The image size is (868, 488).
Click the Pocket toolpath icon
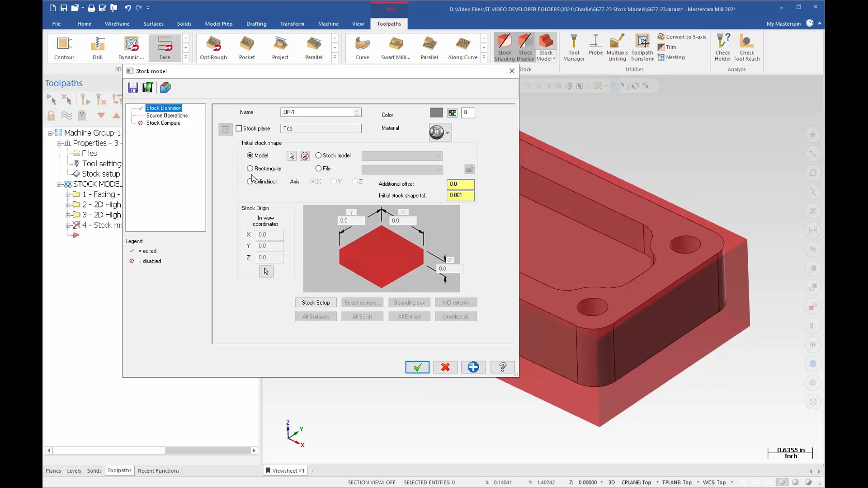[x=246, y=47]
